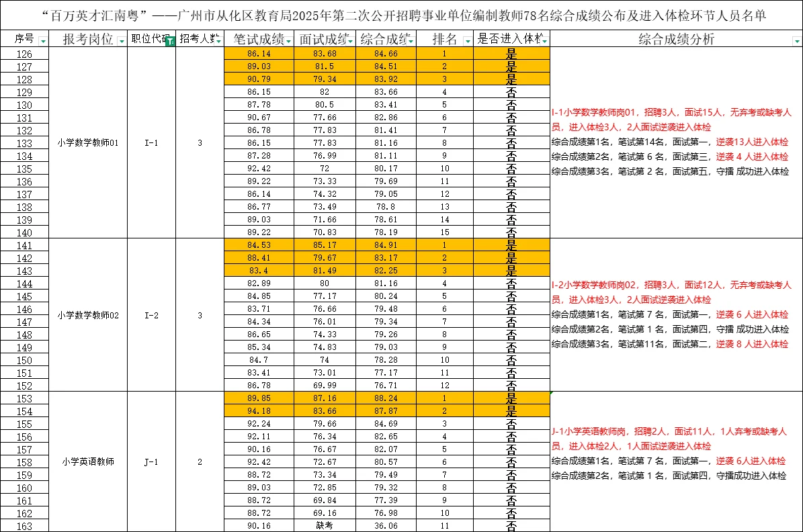The width and height of the screenshot is (803, 532).
Task: Click the analysis line containing 逆袭13人进入体检
Action: coord(670,142)
